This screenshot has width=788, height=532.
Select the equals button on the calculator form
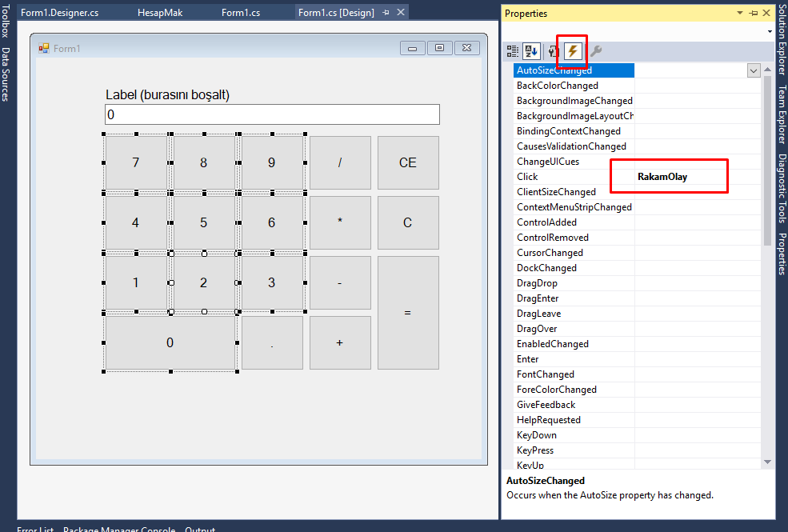(408, 313)
